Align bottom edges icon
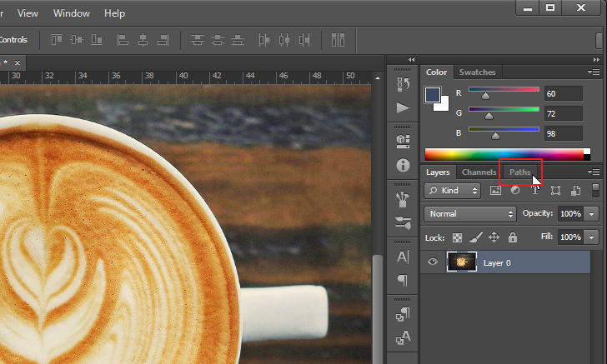The width and height of the screenshot is (607, 364). pyautogui.click(x=97, y=39)
